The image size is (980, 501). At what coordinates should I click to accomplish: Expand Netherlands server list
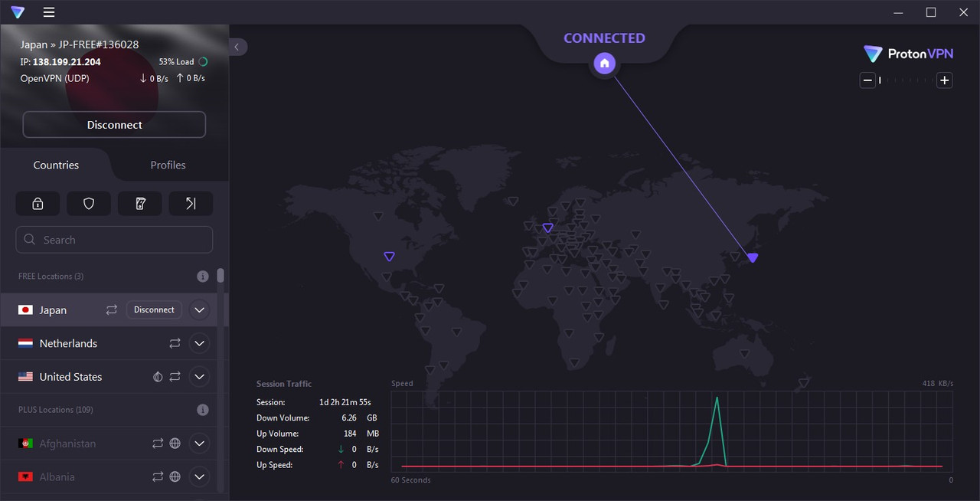click(x=199, y=343)
